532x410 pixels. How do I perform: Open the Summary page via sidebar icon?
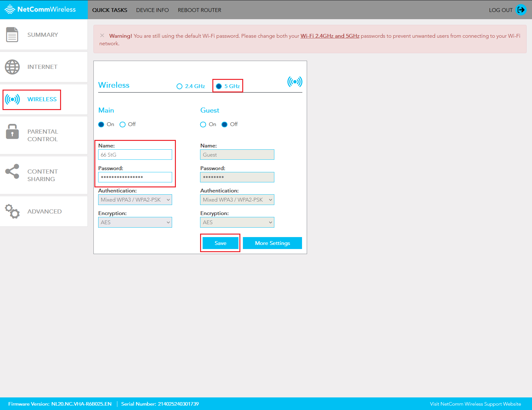point(12,35)
